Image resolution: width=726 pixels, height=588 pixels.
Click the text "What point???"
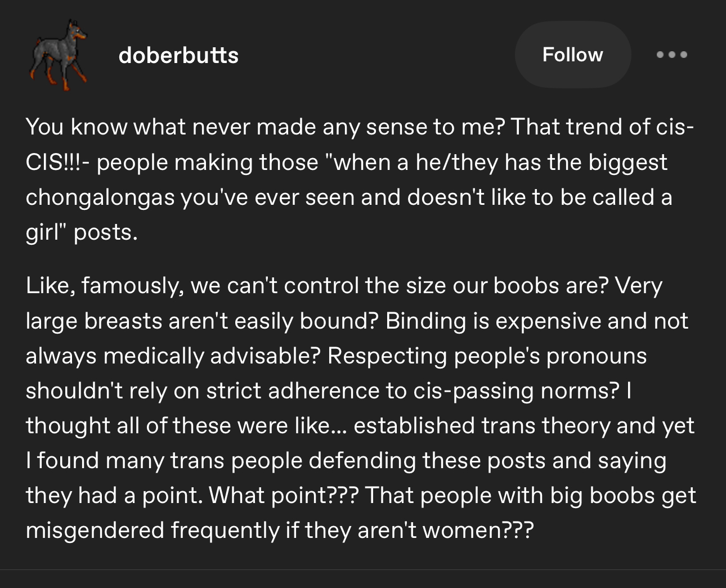pyautogui.click(x=283, y=495)
